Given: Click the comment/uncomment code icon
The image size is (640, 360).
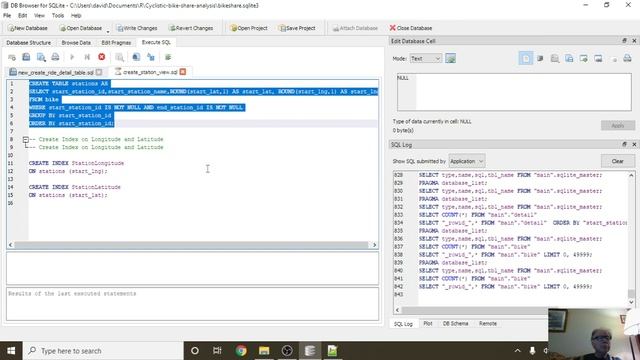Looking at the screenshot, I should coord(168,57).
